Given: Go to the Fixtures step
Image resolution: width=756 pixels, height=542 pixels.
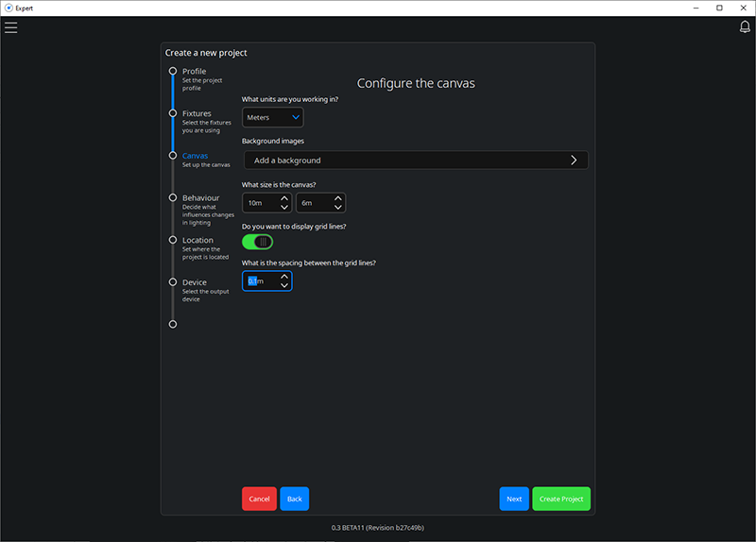Looking at the screenshot, I should click(x=197, y=113).
